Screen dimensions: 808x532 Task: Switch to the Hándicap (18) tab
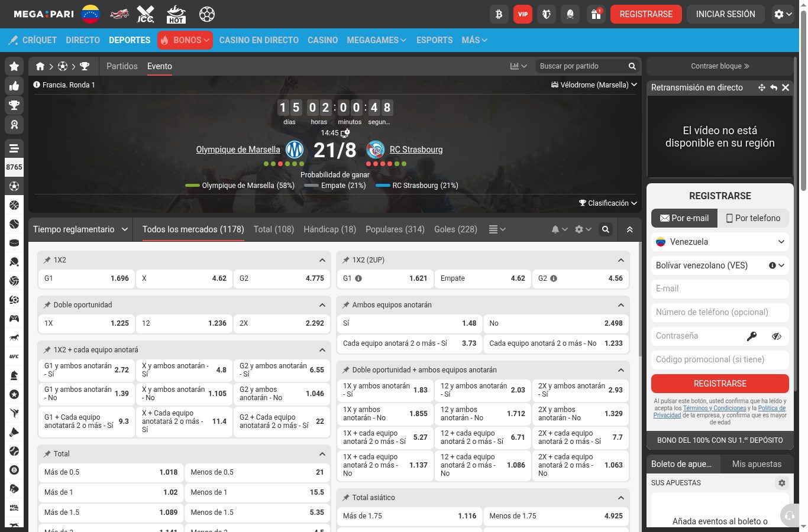[330, 229]
